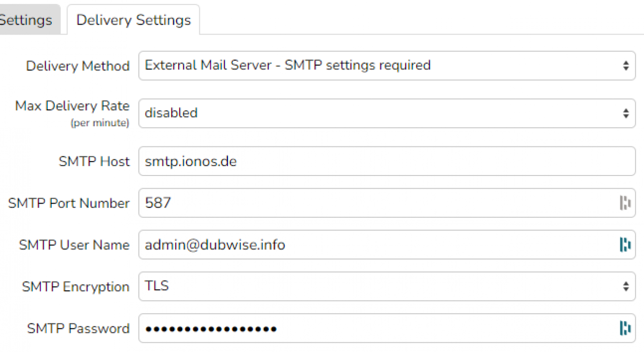Open the partially visible Settings tab

(x=26, y=20)
